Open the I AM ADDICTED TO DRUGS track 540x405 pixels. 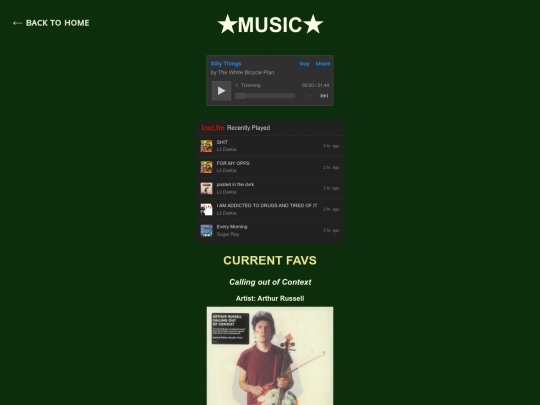(267, 206)
